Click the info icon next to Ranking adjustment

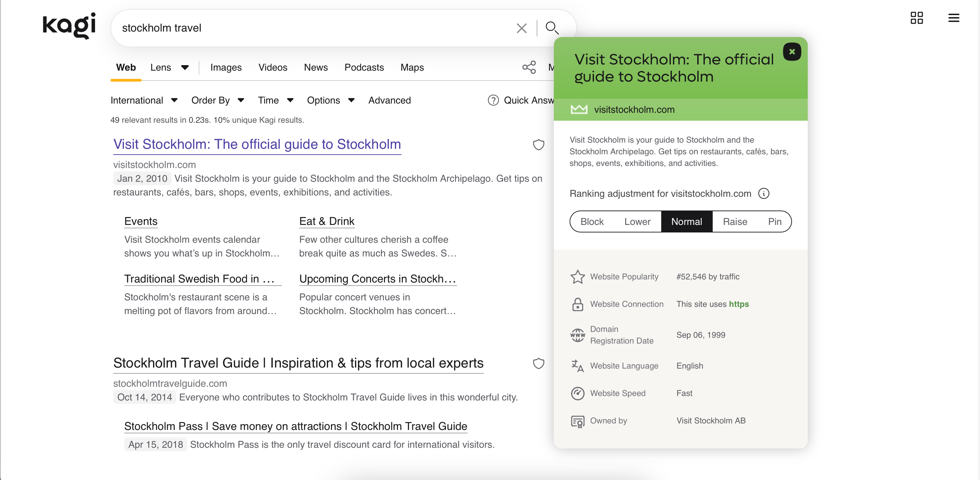tap(765, 194)
